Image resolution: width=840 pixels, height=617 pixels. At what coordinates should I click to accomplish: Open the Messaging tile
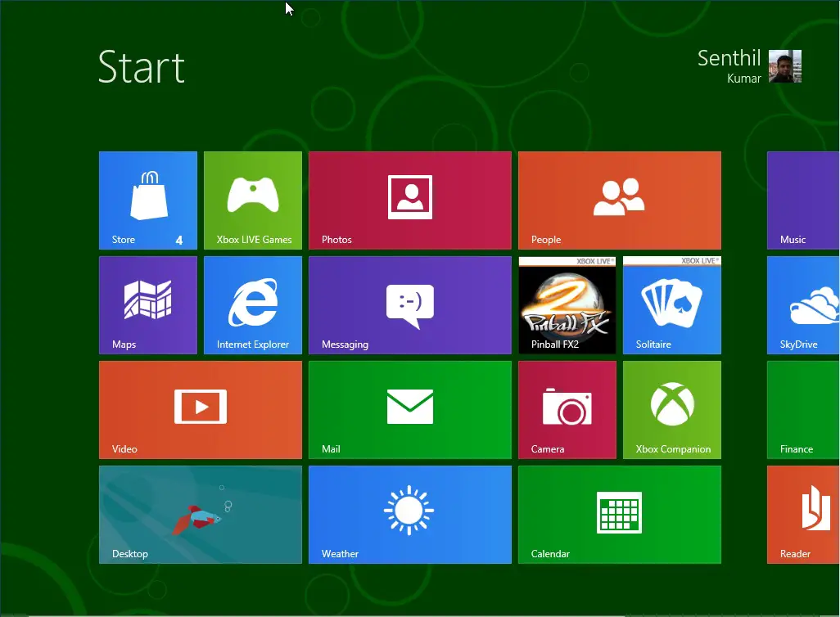(409, 304)
